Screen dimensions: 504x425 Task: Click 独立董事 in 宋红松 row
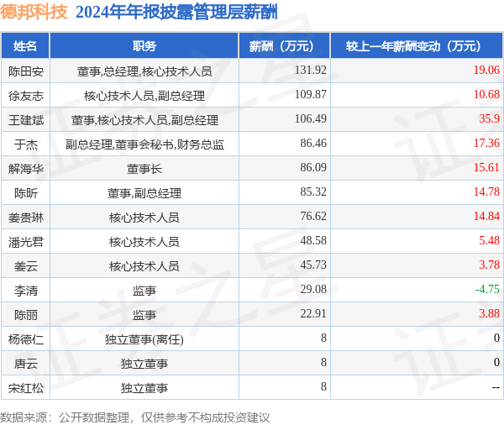[144, 388]
